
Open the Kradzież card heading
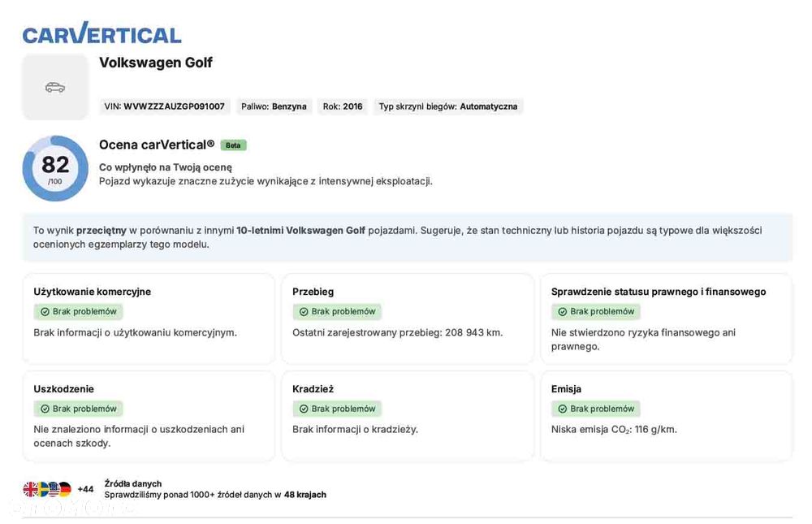click(313, 388)
